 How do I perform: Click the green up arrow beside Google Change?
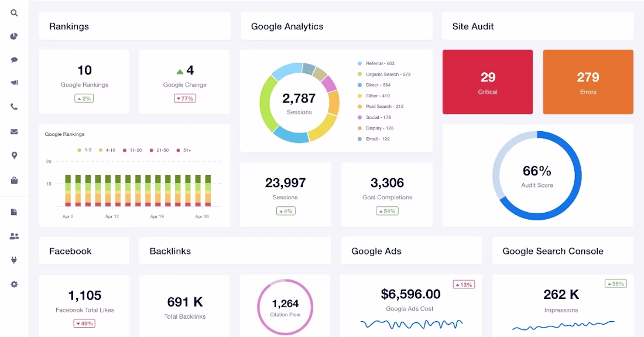[180, 72]
